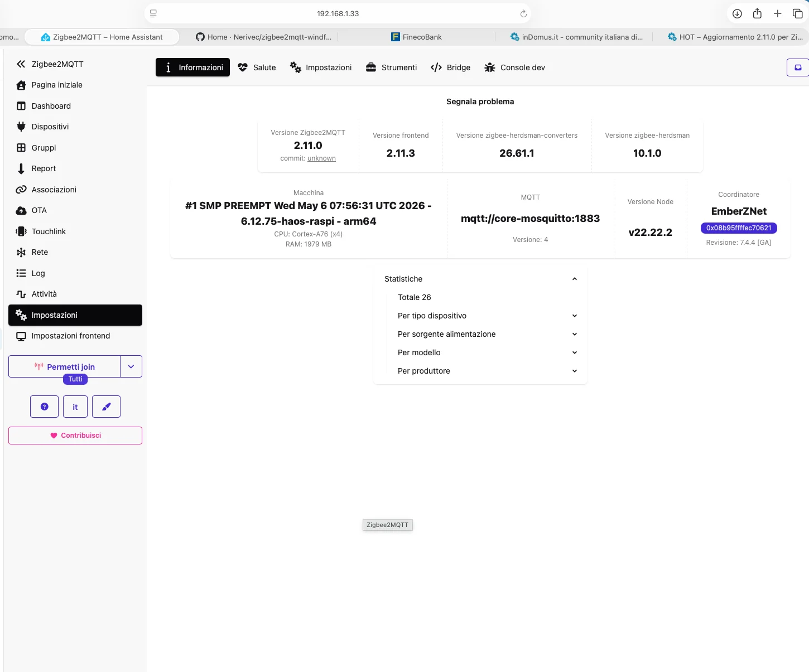
Task: Expand Per sorgente alimentazione
Action: point(487,334)
